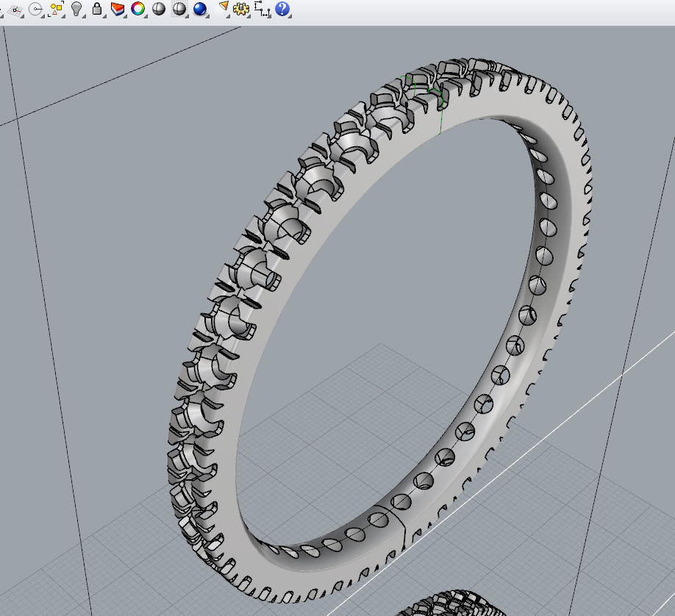Open the blue question mark help icon
The height and width of the screenshot is (616, 675).
[x=282, y=9]
